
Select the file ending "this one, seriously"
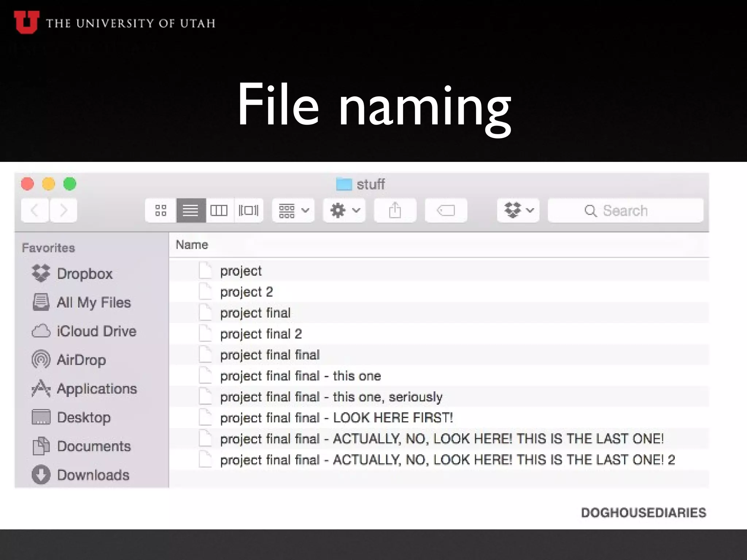pyautogui.click(x=439, y=397)
